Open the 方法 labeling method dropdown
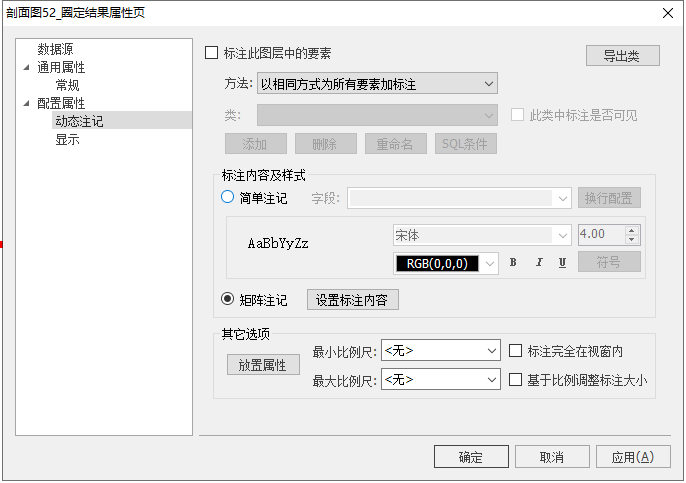 click(x=377, y=83)
